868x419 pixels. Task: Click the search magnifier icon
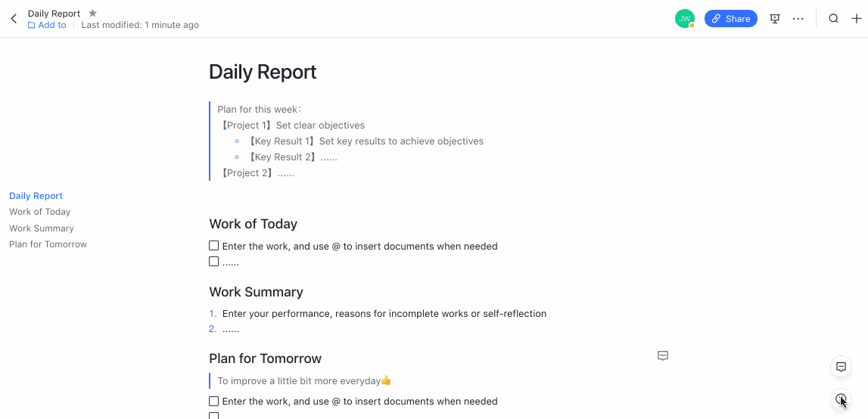coord(833,19)
